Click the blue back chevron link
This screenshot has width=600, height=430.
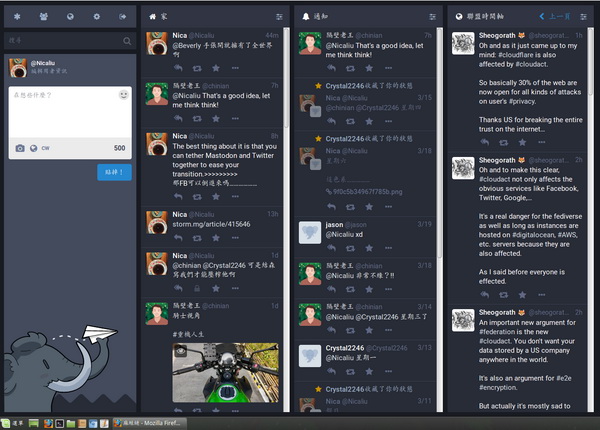click(556, 16)
